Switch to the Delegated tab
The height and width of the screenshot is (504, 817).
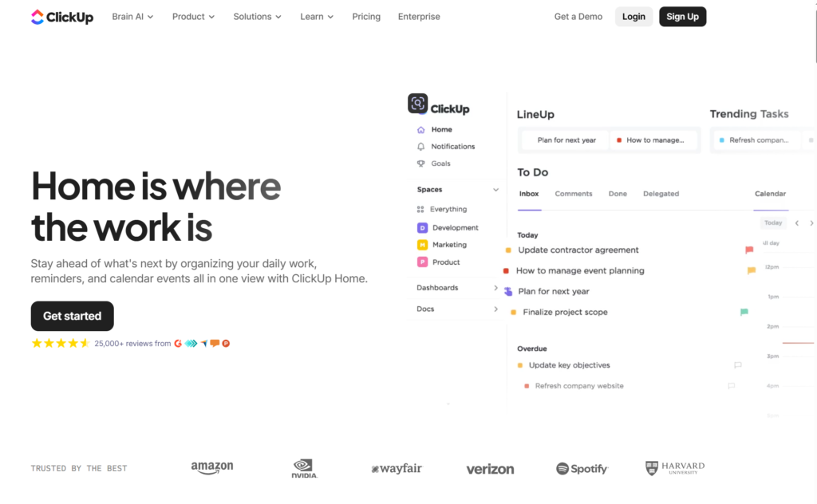tap(661, 194)
